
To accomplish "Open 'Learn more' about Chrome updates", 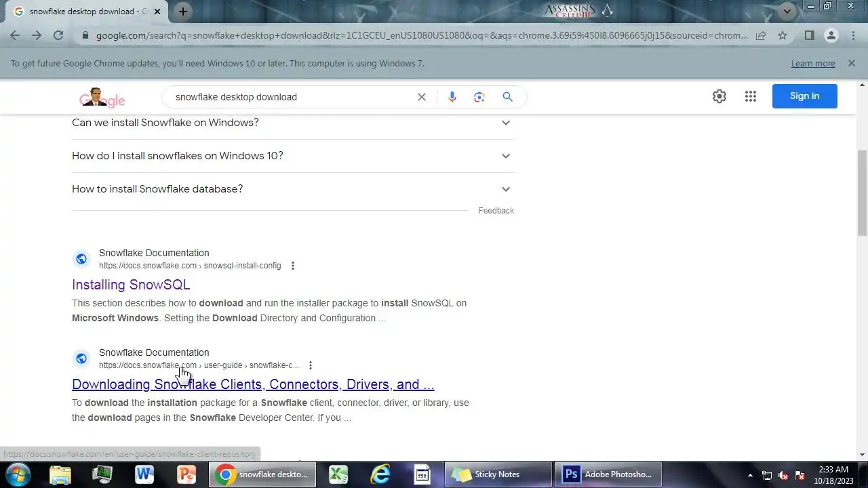I will 813,63.
